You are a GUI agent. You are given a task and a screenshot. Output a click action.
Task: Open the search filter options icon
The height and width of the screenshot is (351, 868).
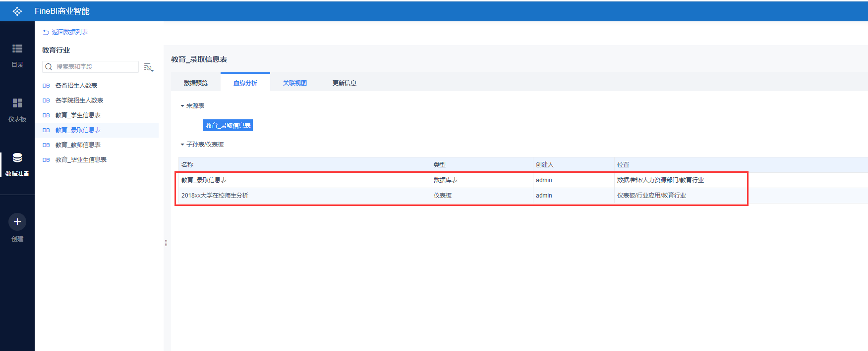(149, 67)
